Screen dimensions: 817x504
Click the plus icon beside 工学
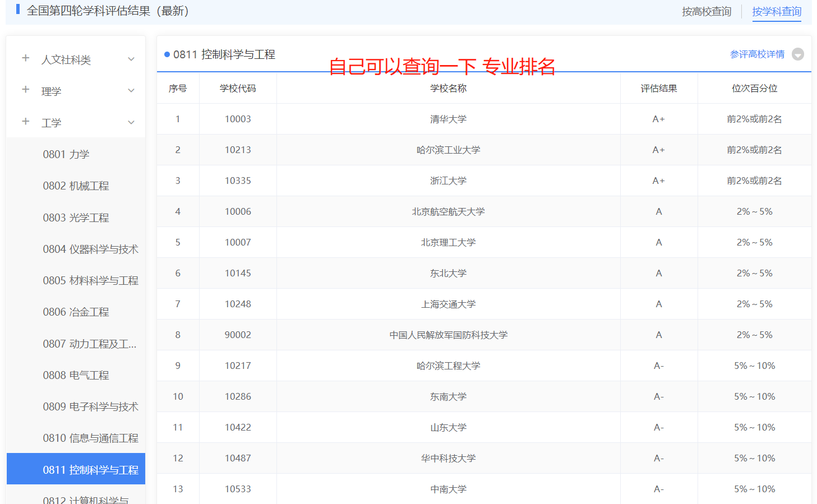tap(25, 122)
